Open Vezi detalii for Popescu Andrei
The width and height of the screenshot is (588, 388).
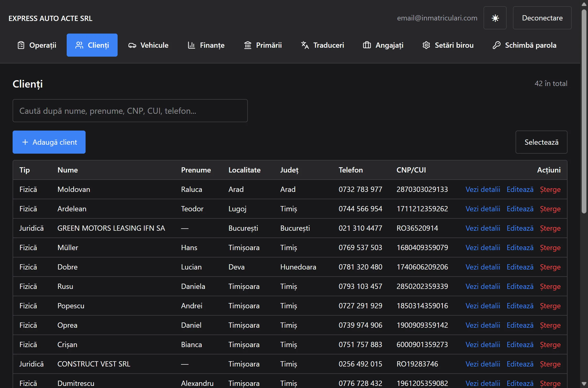(483, 306)
